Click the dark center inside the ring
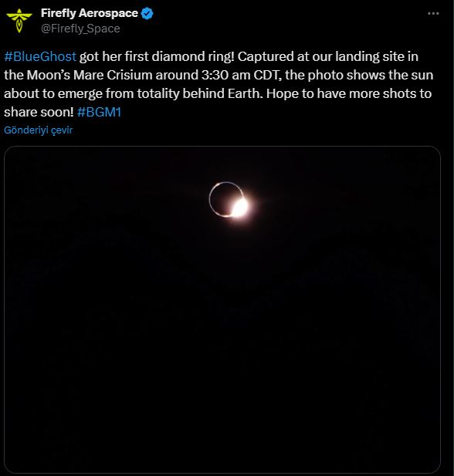 click(x=224, y=198)
